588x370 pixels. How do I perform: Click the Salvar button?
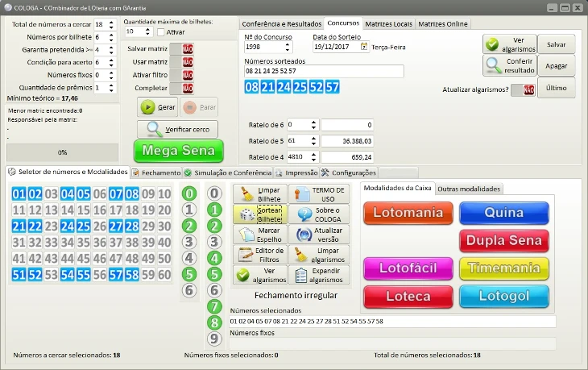[x=556, y=44]
